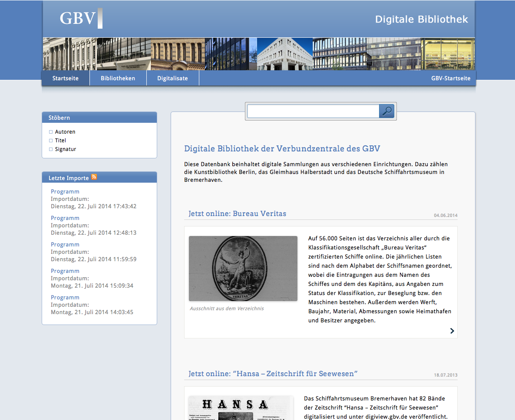Image resolution: width=515 pixels, height=420 pixels.
Task: Click the Letzte Importe panel title
Action: pos(69,178)
